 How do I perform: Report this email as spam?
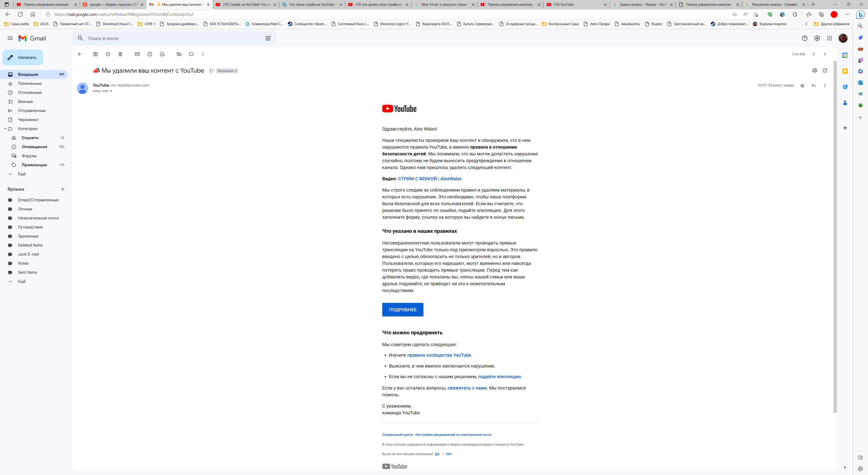[108, 54]
